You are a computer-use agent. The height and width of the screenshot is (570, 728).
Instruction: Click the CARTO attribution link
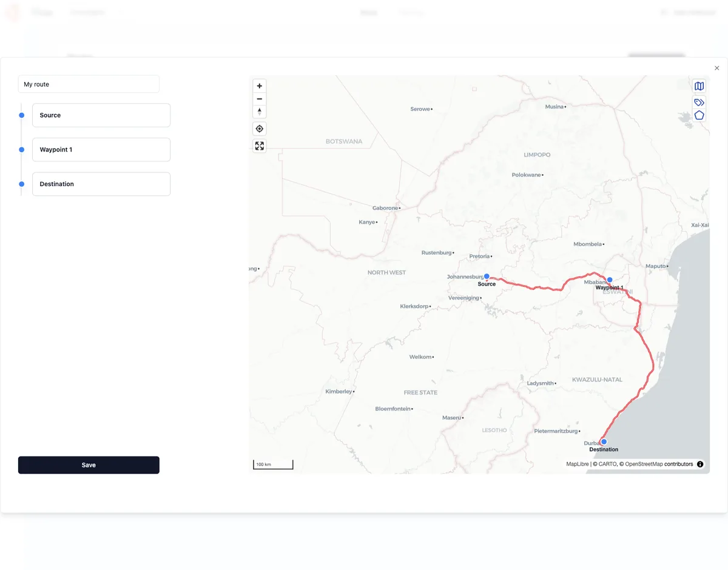(606, 464)
